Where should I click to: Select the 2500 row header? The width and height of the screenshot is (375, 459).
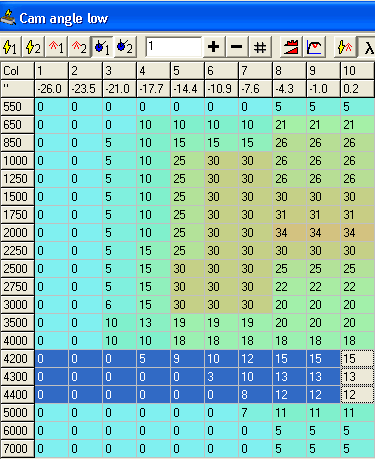[17, 269]
